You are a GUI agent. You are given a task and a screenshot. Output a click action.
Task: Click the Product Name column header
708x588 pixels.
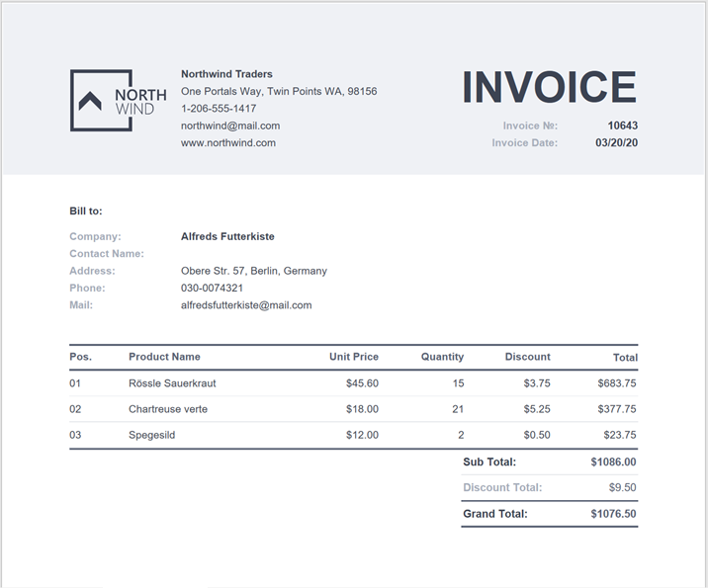[x=164, y=357]
